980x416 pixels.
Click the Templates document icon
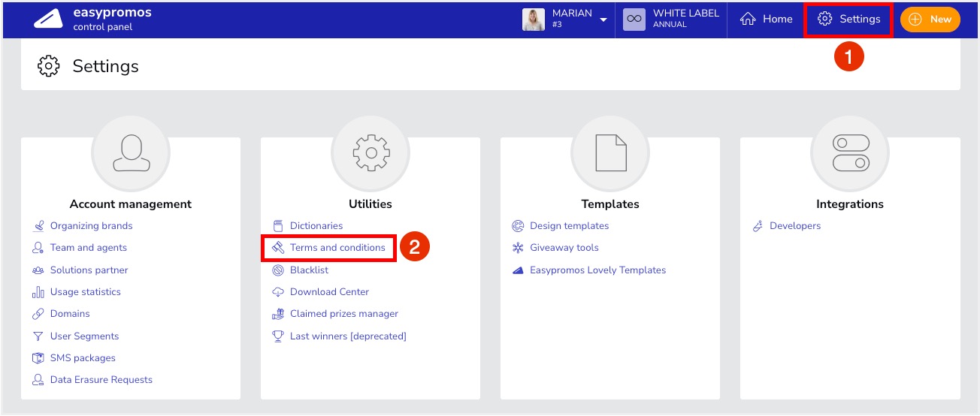pyautogui.click(x=610, y=153)
